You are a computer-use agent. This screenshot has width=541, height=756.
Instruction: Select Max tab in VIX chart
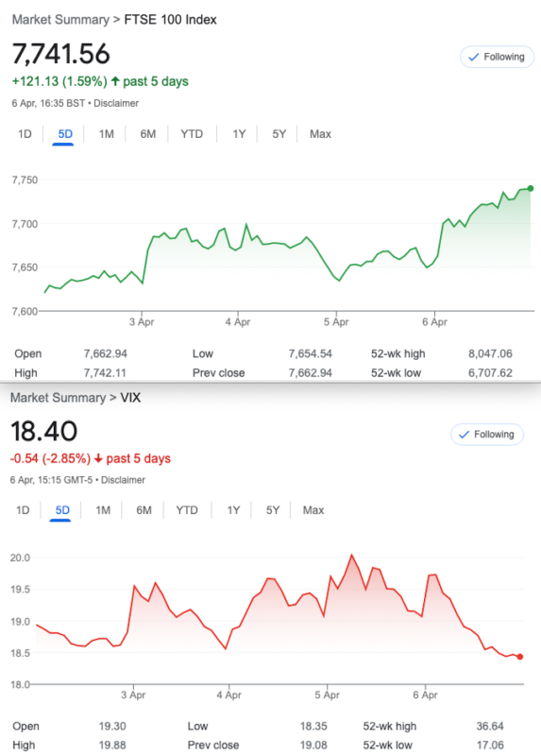[313, 510]
